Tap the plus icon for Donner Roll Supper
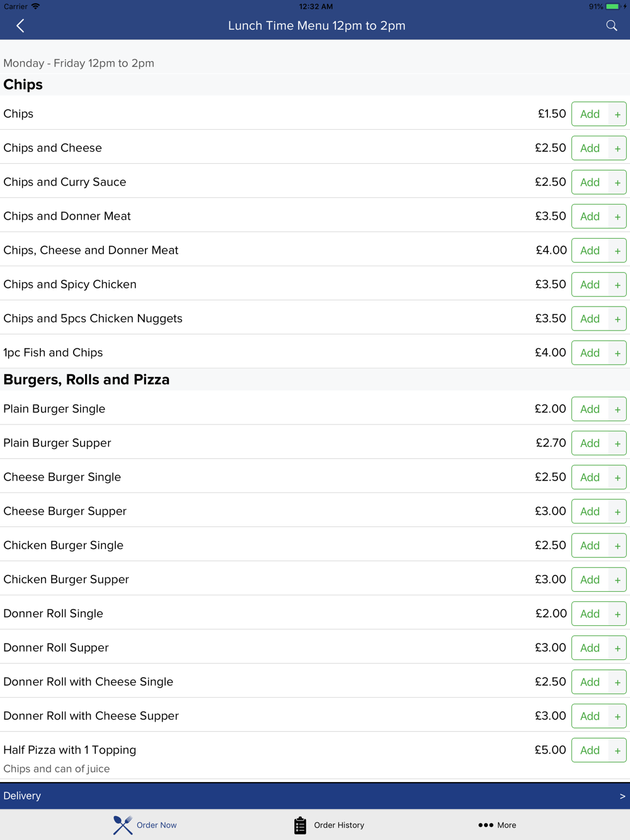 (x=617, y=648)
